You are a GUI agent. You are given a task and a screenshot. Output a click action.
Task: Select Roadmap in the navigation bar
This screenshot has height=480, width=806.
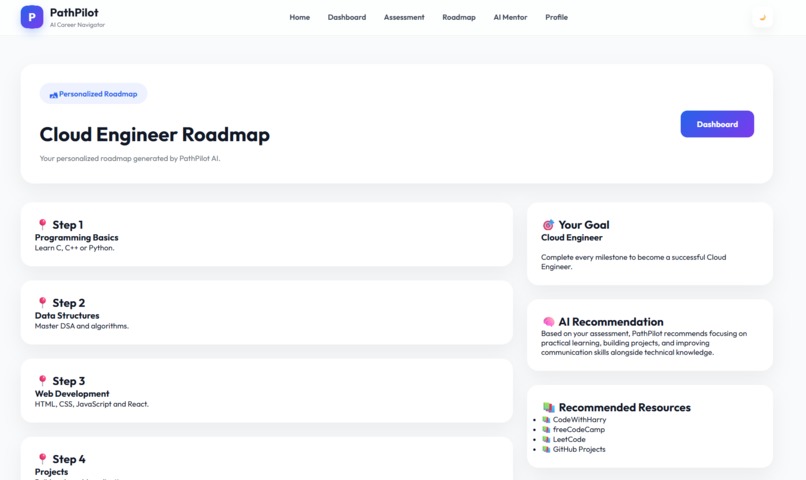459,17
